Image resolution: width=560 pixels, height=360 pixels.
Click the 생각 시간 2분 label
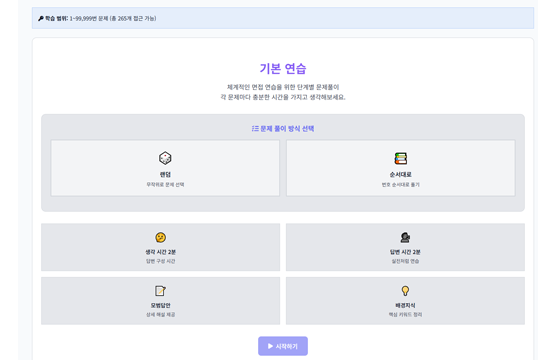[x=161, y=252]
